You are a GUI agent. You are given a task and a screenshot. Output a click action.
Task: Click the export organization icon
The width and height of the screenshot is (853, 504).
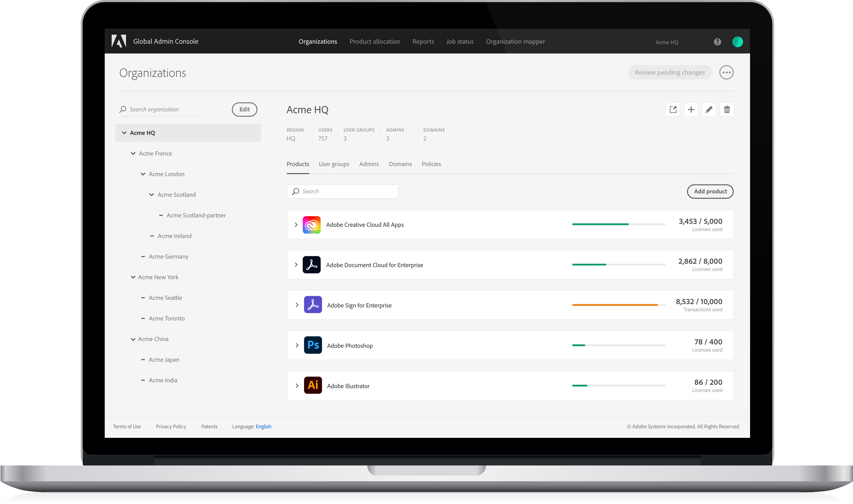(x=673, y=109)
